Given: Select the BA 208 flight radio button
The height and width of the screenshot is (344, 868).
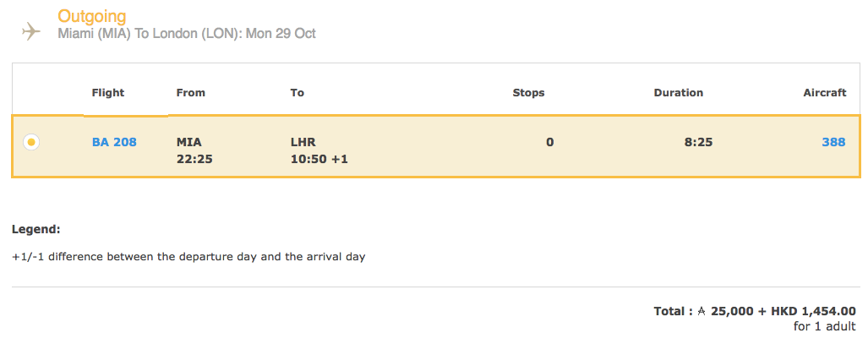Looking at the screenshot, I should tap(31, 142).
